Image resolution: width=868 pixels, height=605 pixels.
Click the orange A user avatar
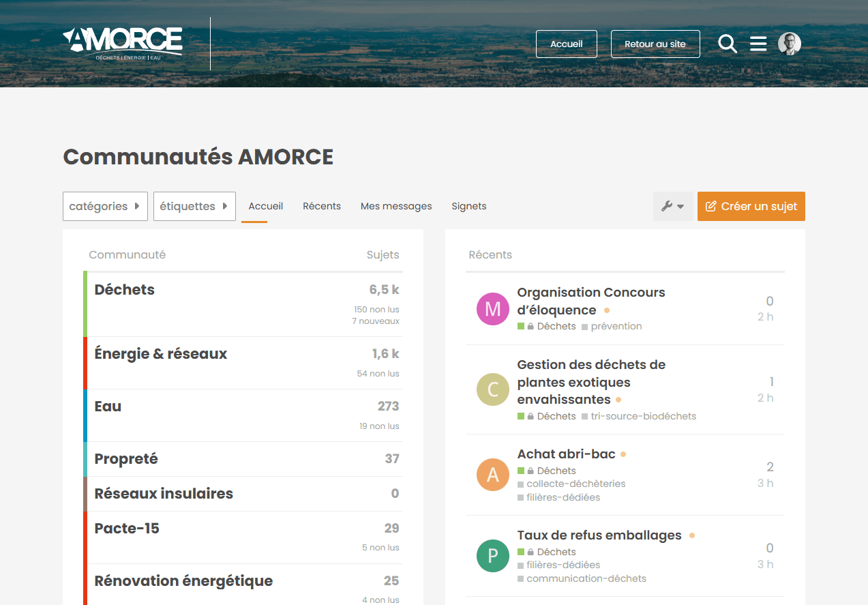(x=493, y=475)
